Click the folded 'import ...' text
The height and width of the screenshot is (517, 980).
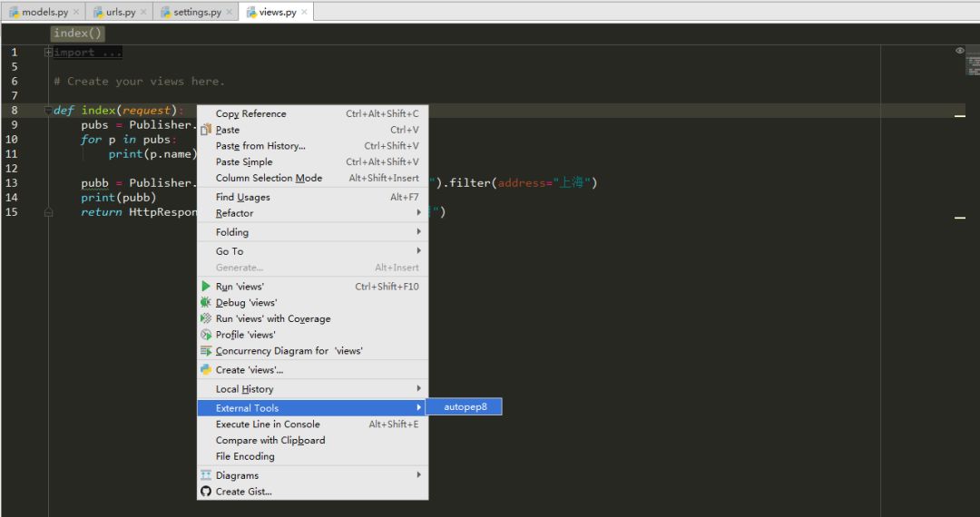click(x=87, y=53)
